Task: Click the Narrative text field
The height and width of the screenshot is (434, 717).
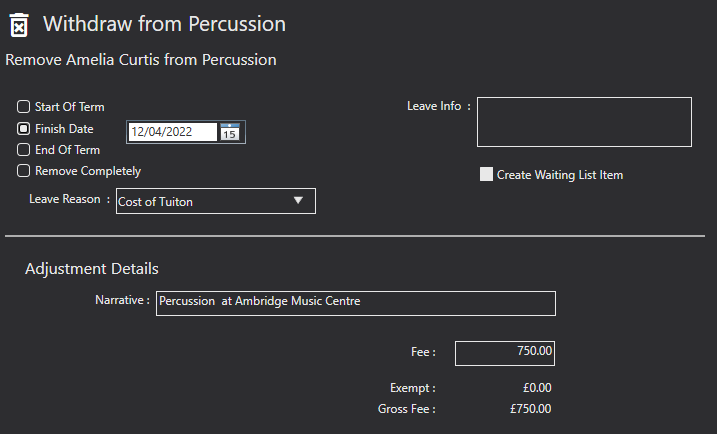Action: pos(356,303)
